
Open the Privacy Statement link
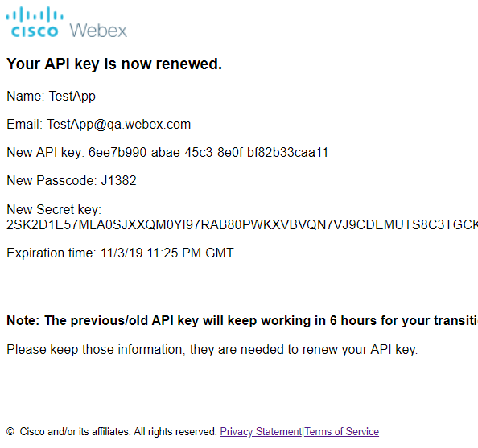pyautogui.click(x=261, y=432)
